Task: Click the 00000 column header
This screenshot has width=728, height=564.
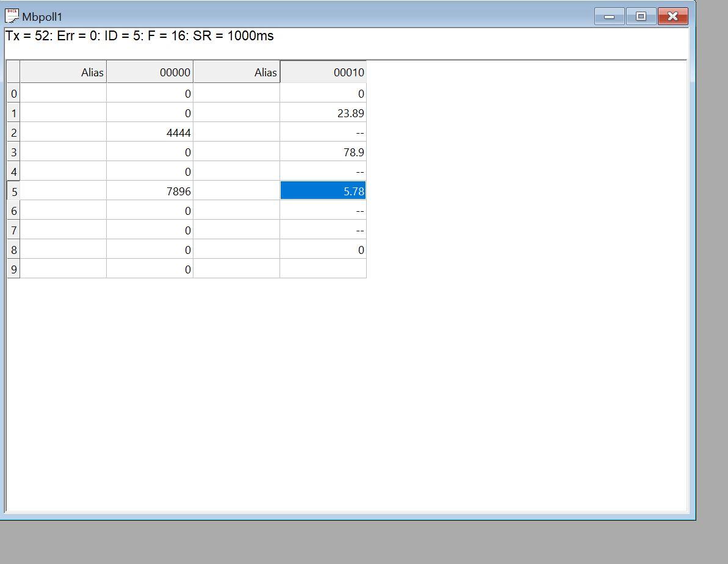Action: click(150, 71)
